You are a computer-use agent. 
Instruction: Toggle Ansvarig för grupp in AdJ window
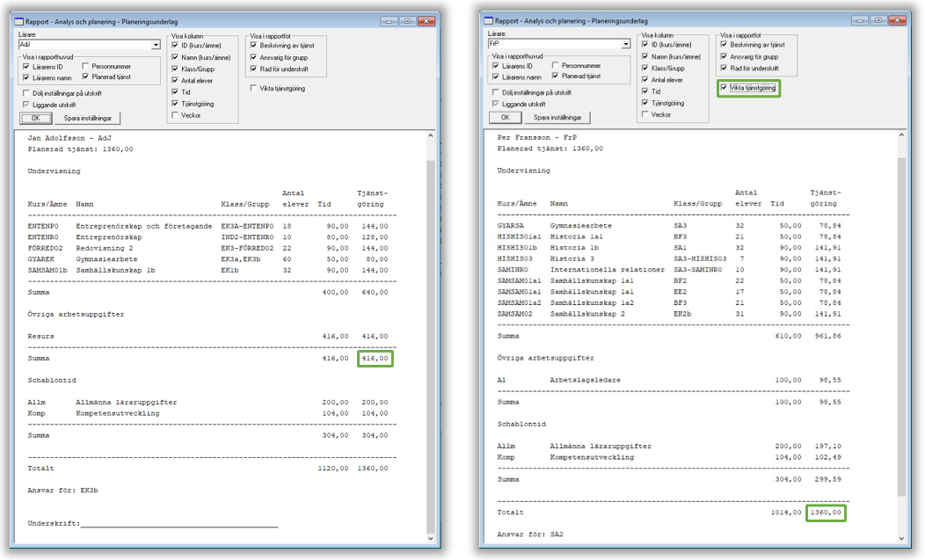253,57
